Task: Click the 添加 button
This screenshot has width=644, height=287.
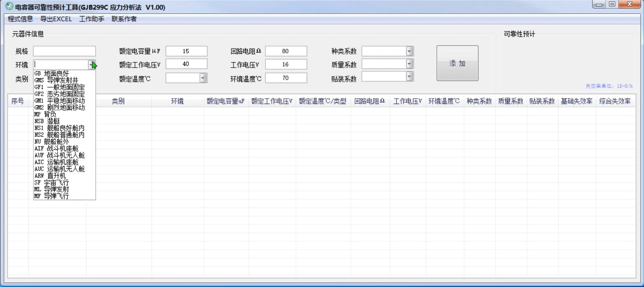Action: pyautogui.click(x=457, y=63)
